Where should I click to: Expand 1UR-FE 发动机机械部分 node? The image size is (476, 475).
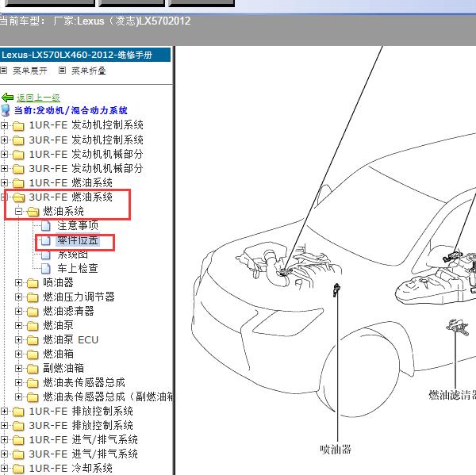(4, 154)
